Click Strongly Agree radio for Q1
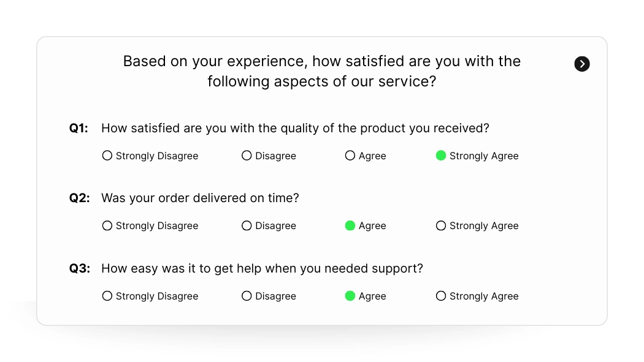Screen dimensions: 644x362 point(440,156)
